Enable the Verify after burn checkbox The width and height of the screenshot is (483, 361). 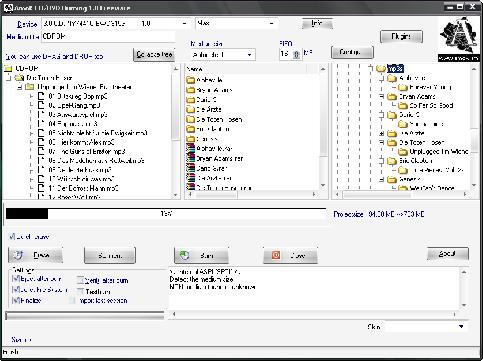[80, 280]
